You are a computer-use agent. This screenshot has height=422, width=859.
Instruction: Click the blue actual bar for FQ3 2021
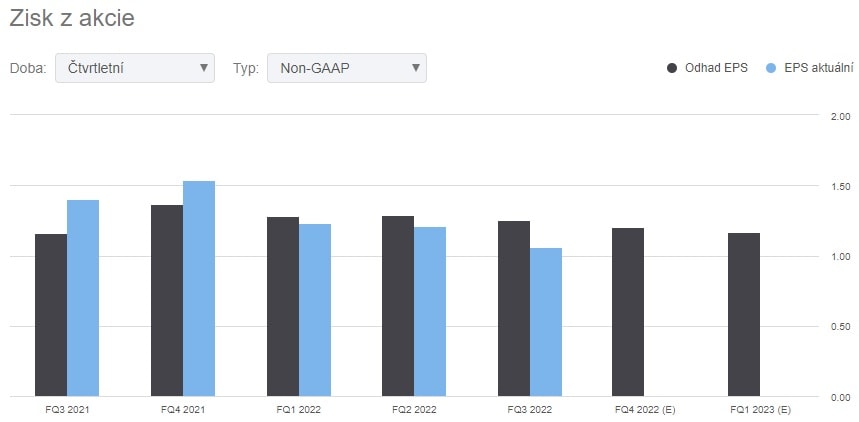83,298
